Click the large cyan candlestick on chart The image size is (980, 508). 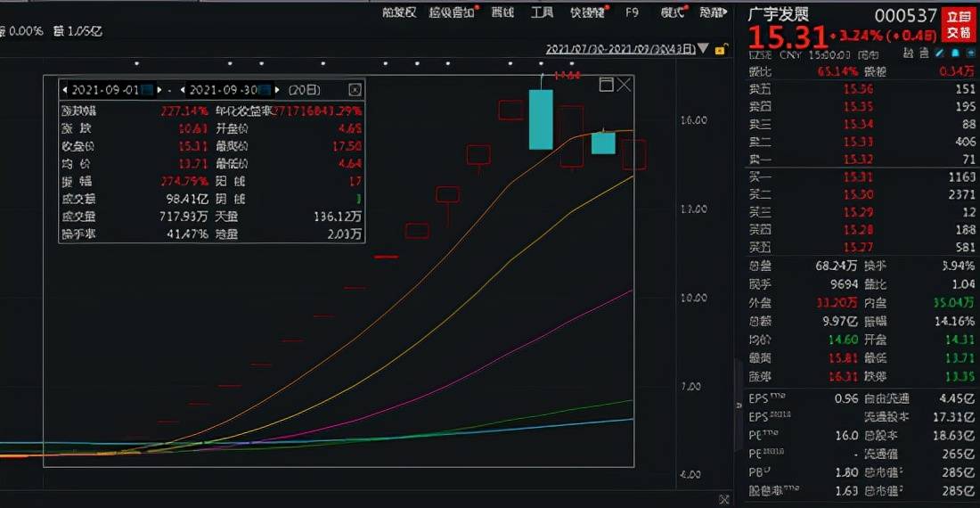[x=541, y=119]
